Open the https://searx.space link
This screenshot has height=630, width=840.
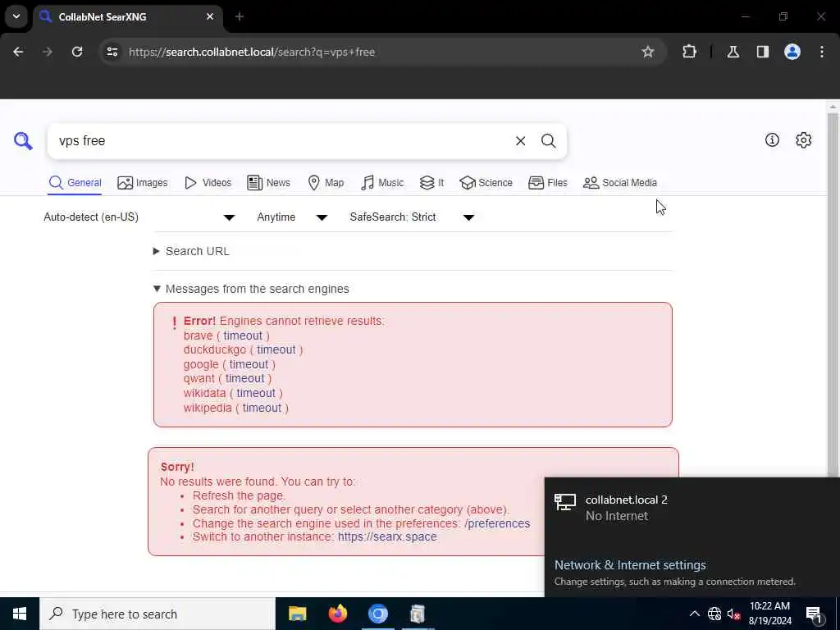click(387, 536)
